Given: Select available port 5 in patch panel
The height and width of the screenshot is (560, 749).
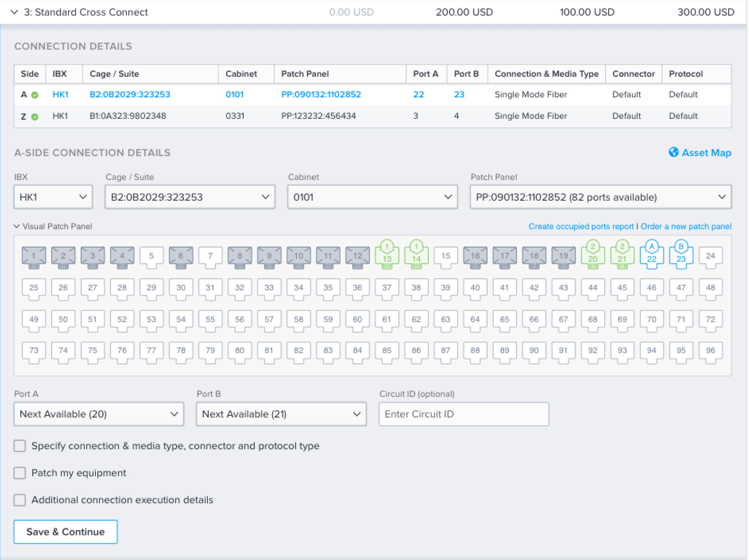Looking at the screenshot, I should click(x=151, y=256).
